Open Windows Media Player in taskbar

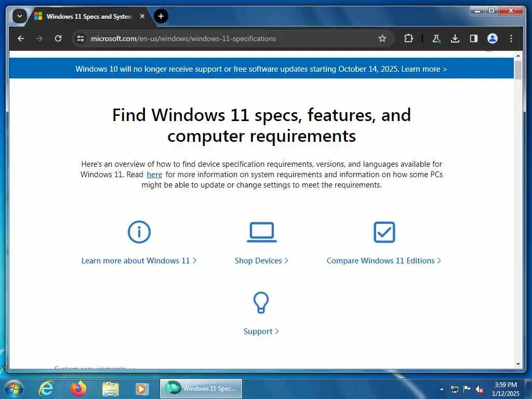(142, 389)
